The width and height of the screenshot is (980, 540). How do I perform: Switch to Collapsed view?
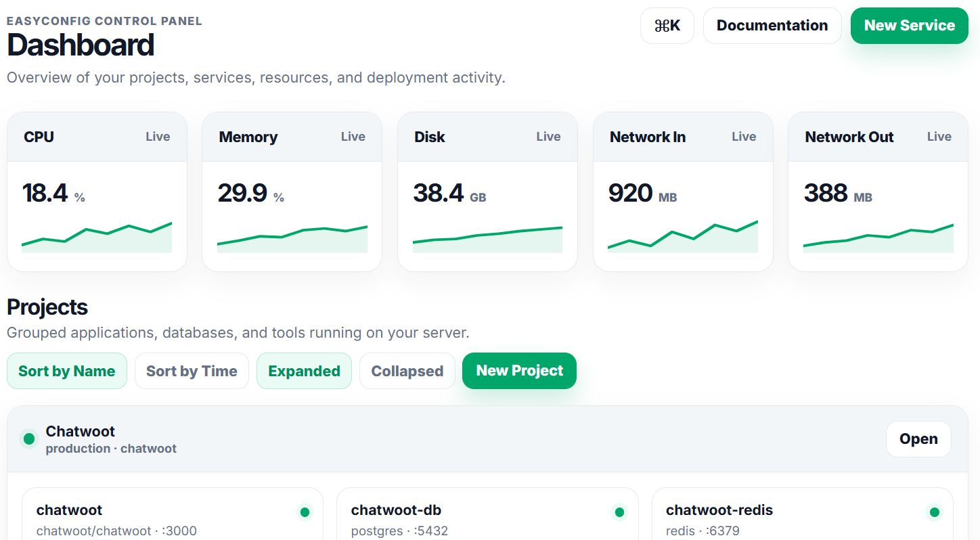click(x=407, y=371)
